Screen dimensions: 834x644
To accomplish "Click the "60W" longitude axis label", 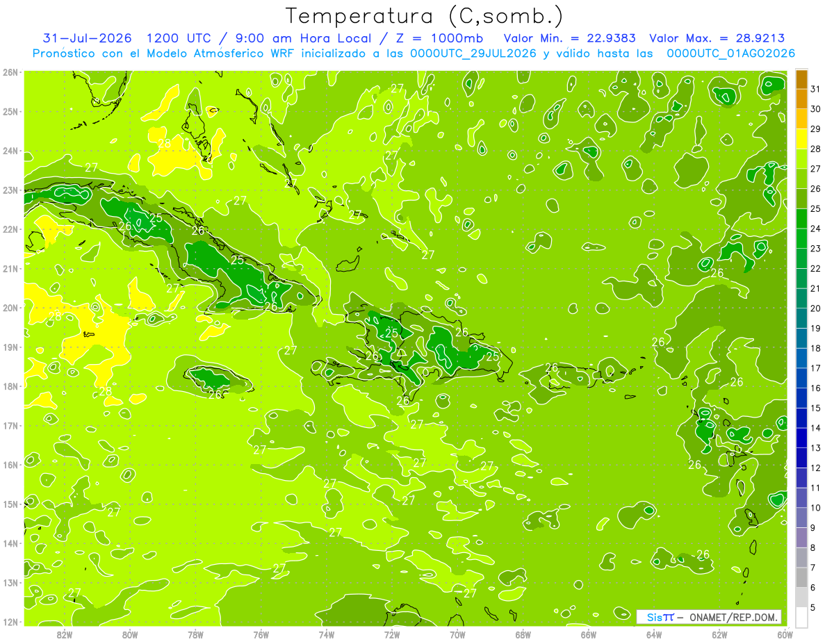I will (785, 634).
